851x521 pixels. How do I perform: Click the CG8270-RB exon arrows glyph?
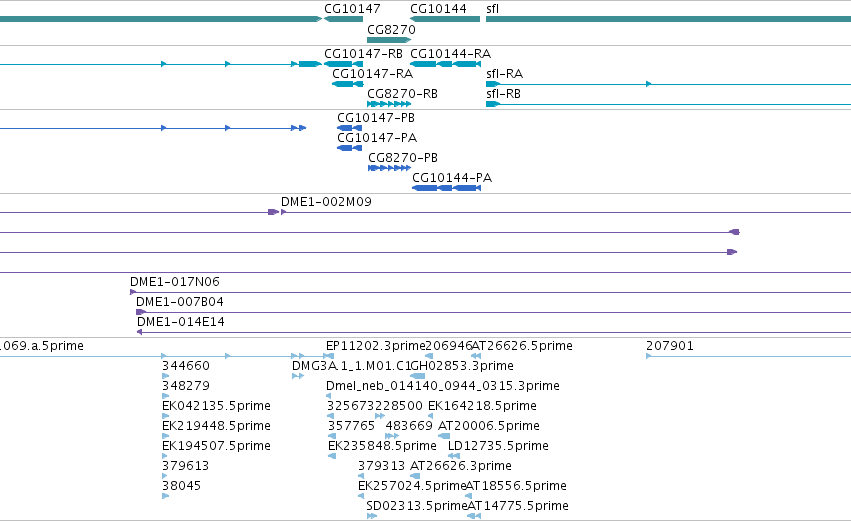tap(389, 104)
